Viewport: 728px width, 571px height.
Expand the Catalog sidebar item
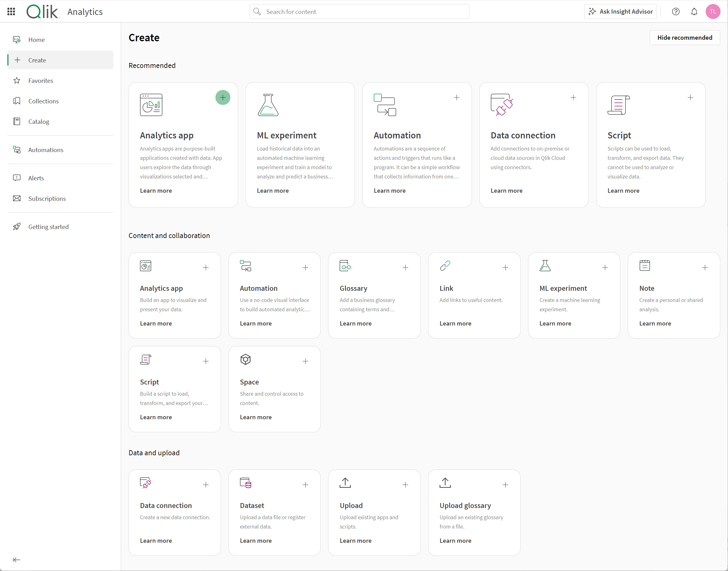[x=38, y=122]
